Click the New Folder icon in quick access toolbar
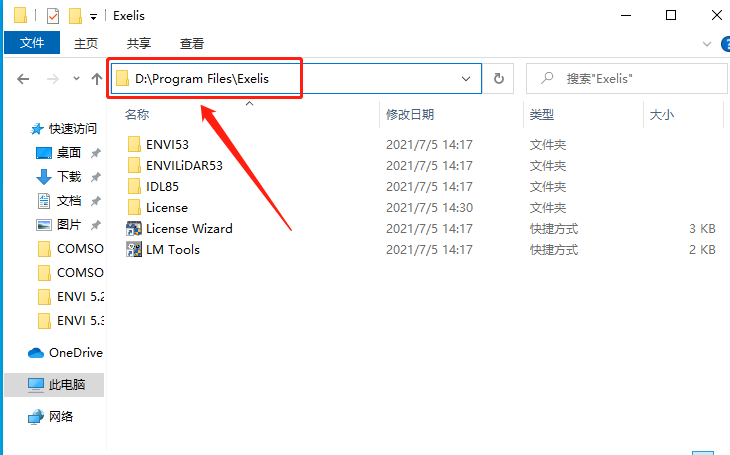This screenshot has height=455, width=730. [x=75, y=16]
